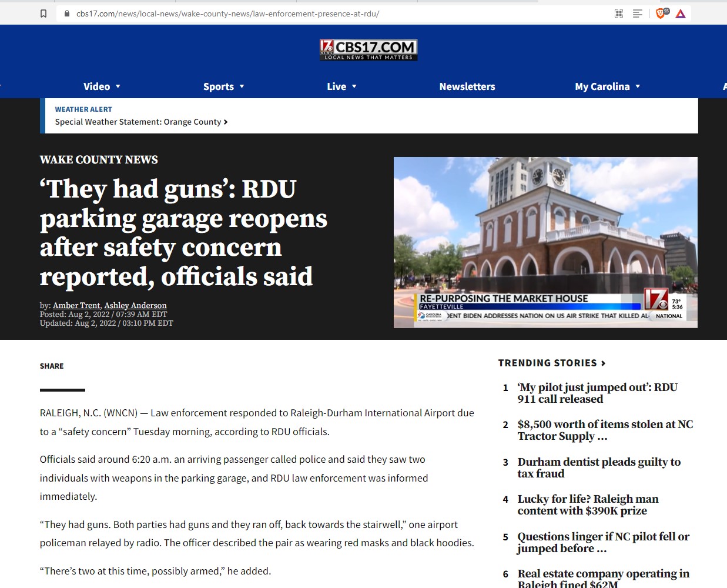Open author Amber Trent's page
This screenshot has height=588, width=727.
point(76,305)
